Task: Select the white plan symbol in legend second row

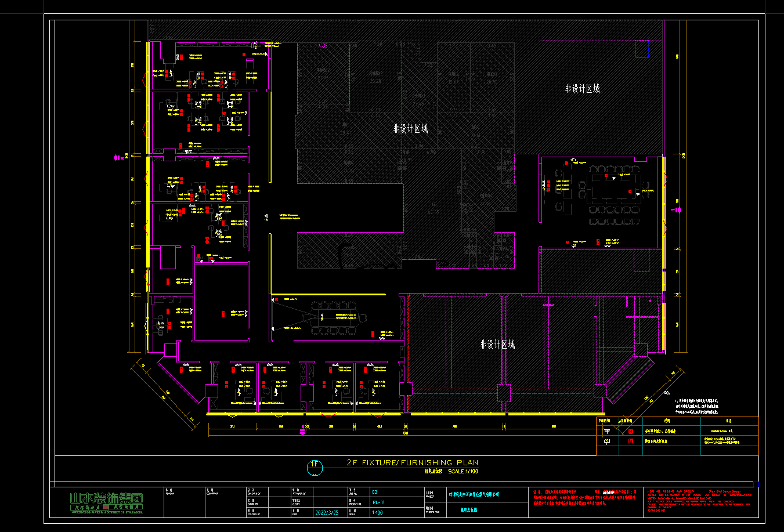Action: (x=607, y=441)
